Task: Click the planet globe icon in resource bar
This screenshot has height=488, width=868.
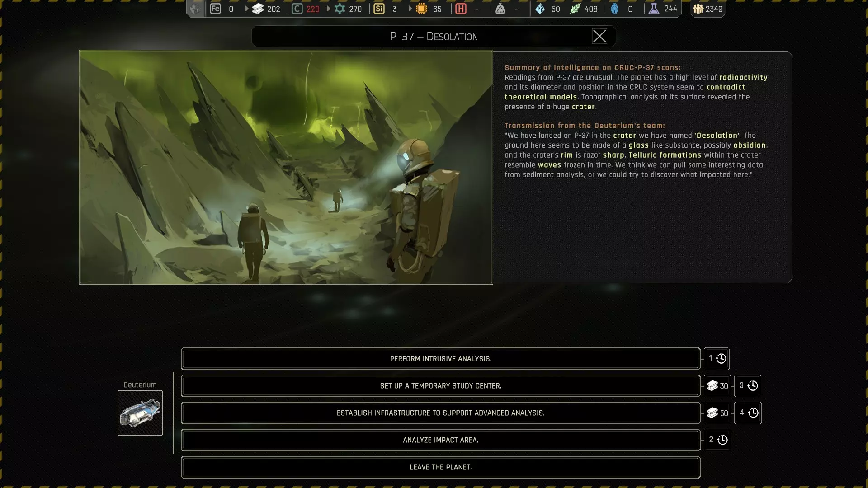Action: pyautogui.click(x=195, y=9)
